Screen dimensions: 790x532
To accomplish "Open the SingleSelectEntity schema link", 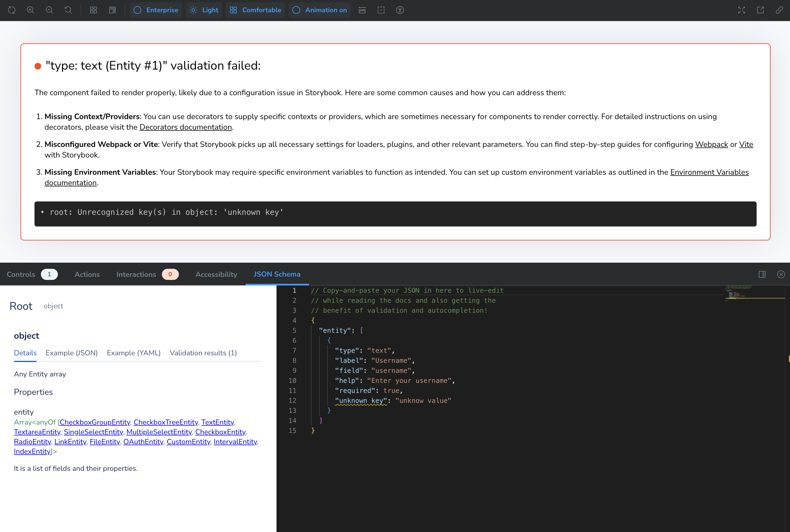I will point(93,432).
